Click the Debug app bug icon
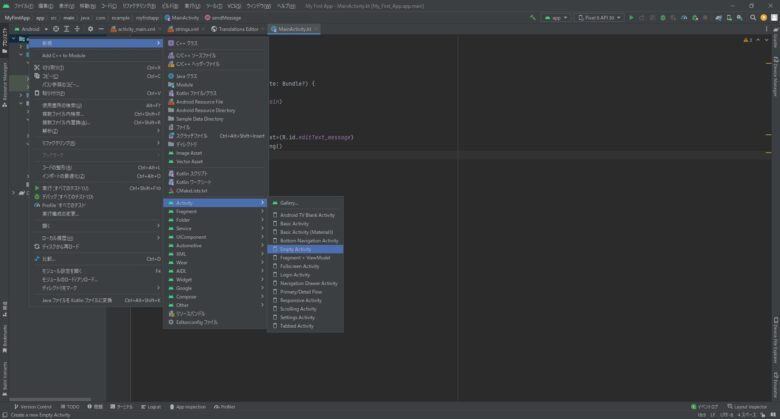 pos(663,18)
